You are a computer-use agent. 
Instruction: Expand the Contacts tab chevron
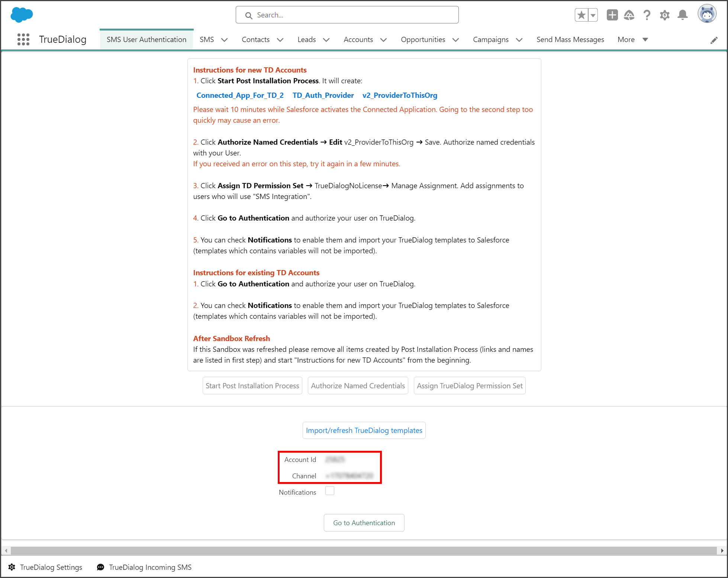point(280,40)
